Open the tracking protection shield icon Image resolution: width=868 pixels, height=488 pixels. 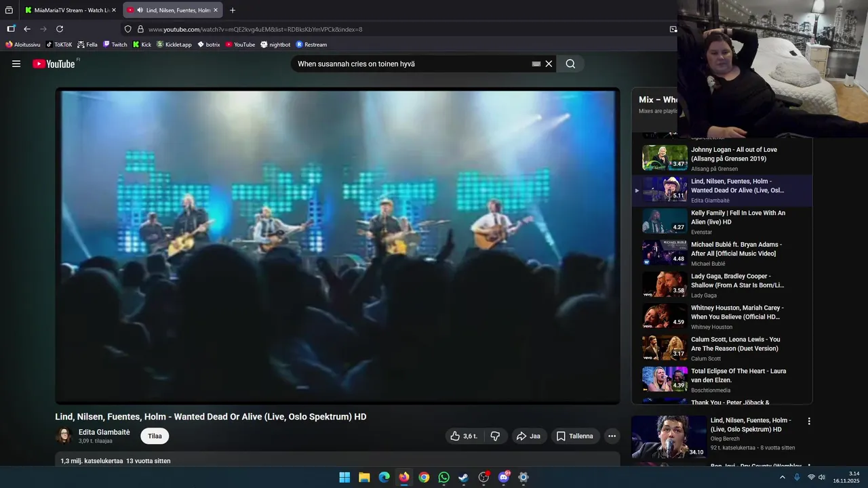(127, 29)
